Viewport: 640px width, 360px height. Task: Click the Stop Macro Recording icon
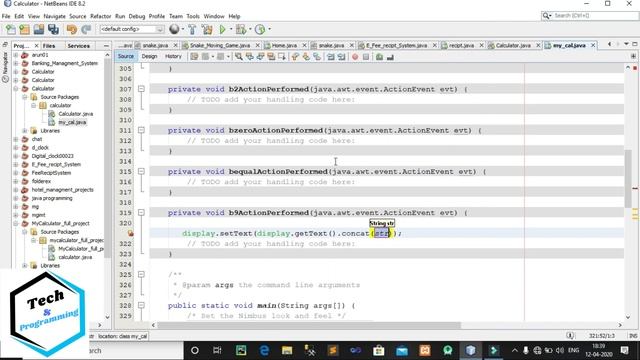point(366,57)
